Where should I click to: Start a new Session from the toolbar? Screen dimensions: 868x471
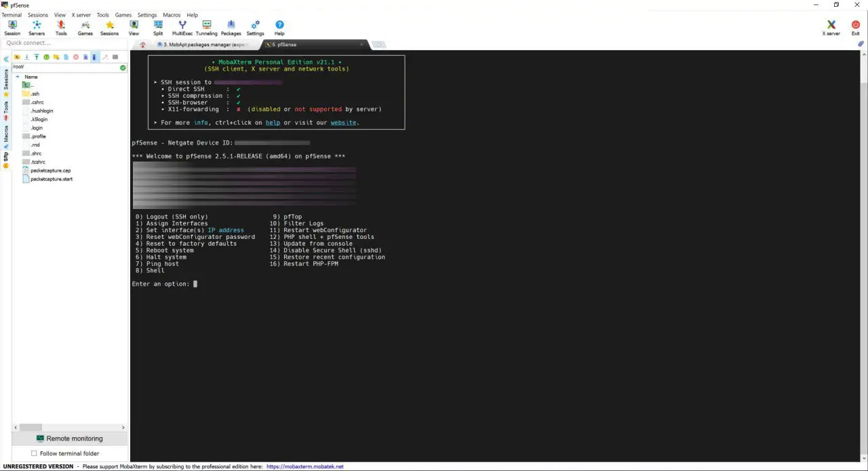click(12, 27)
